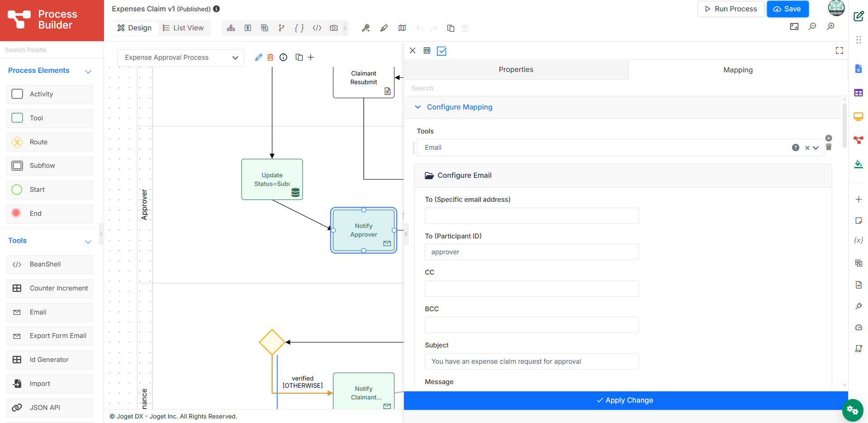Click the Apply Change button
The height and width of the screenshot is (423, 868).
(x=626, y=400)
